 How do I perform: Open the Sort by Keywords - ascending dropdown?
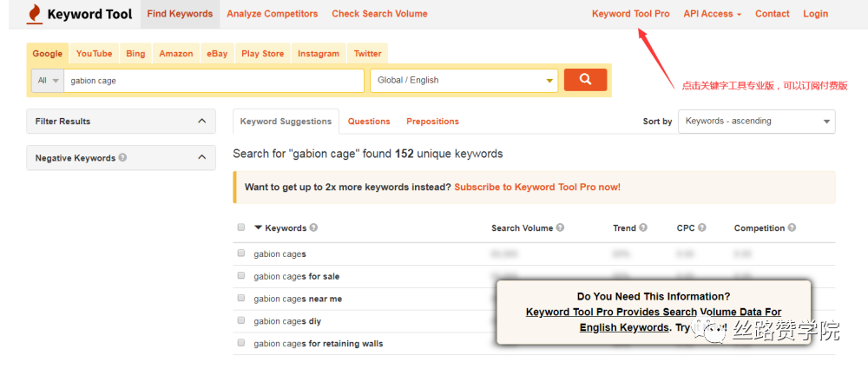pyautogui.click(x=757, y=122)
